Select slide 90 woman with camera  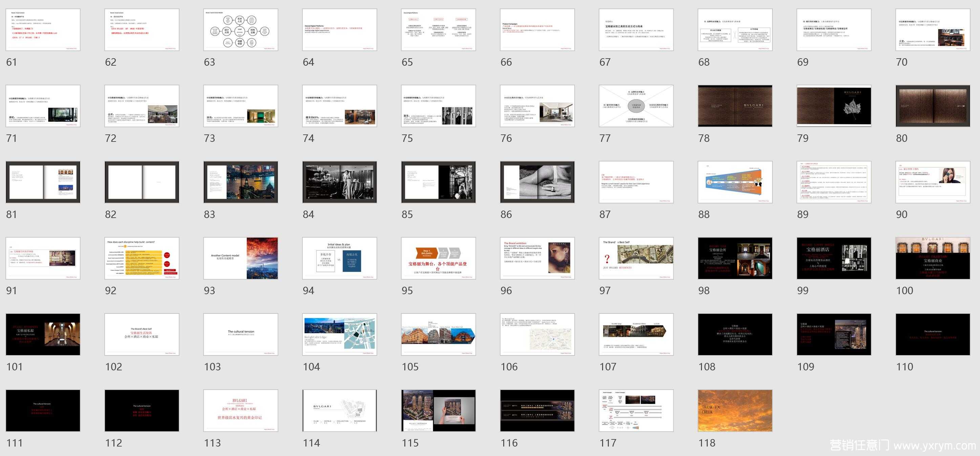tap(933, 182)
